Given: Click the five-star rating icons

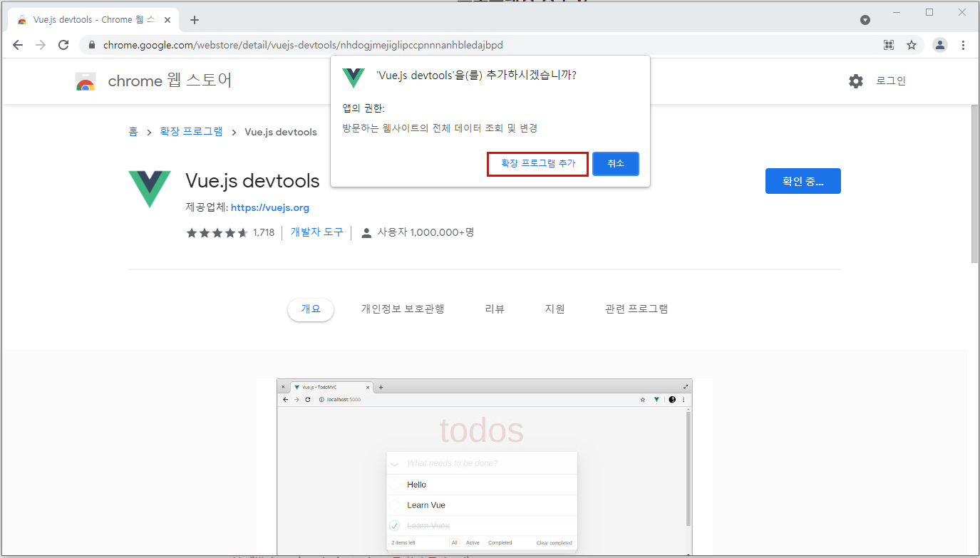Looking at the screenshot, I should (x=217, y=233).
